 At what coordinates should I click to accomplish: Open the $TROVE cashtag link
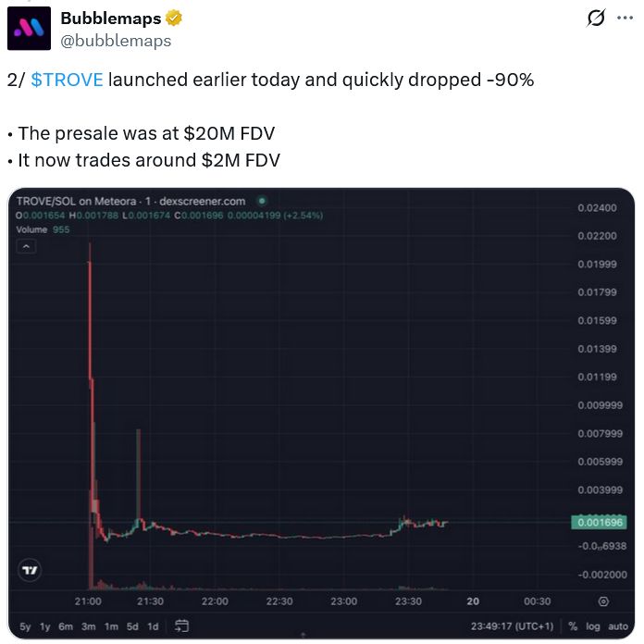(67, 80)
